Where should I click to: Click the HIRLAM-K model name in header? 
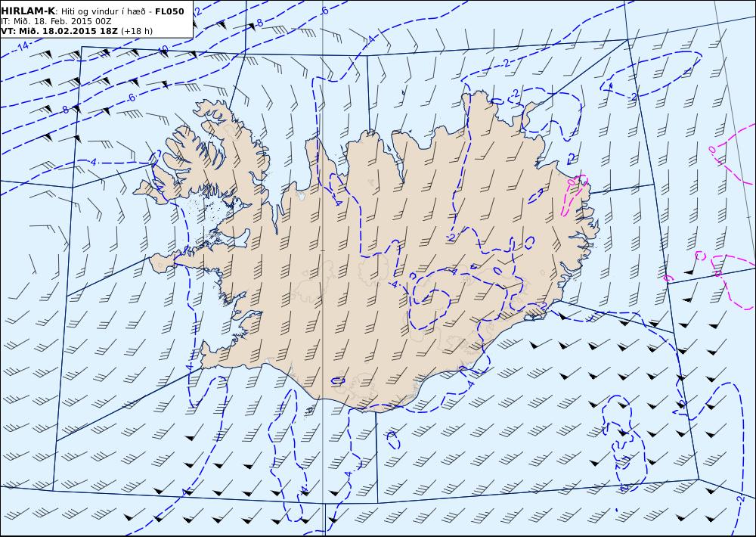(28, 11)
